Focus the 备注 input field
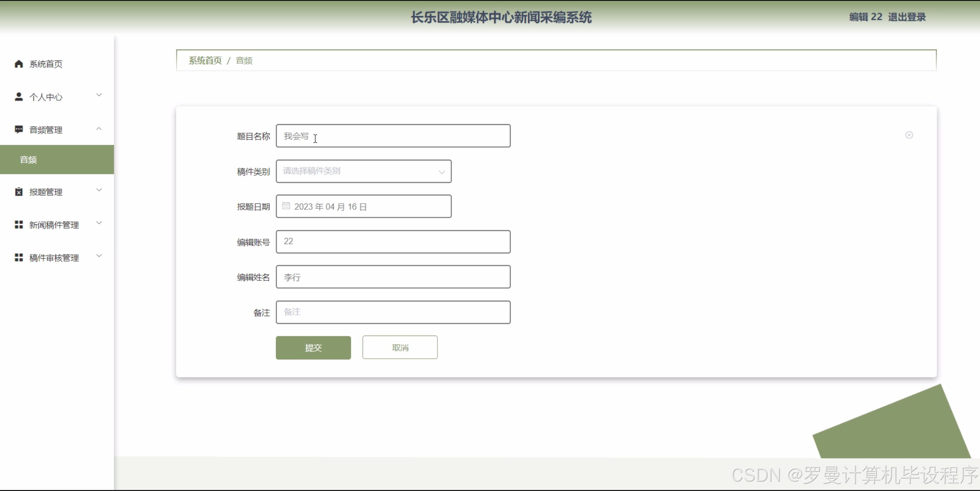The image size is (980, 491). [393, 312]
